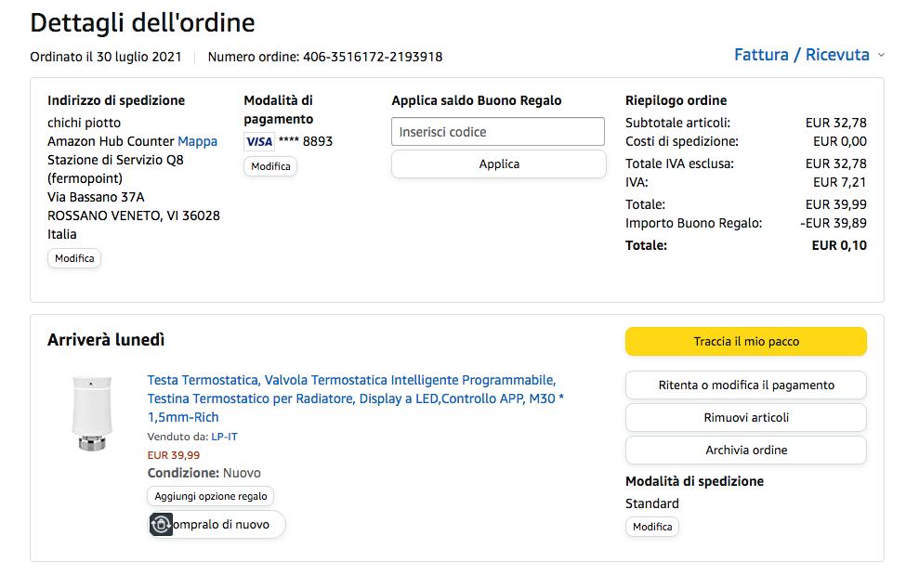This screenshot has width=919, height=588.
Task: Expand the Fattura / Ricevuta dropdown arrow
Action: [x=881, y=55]
